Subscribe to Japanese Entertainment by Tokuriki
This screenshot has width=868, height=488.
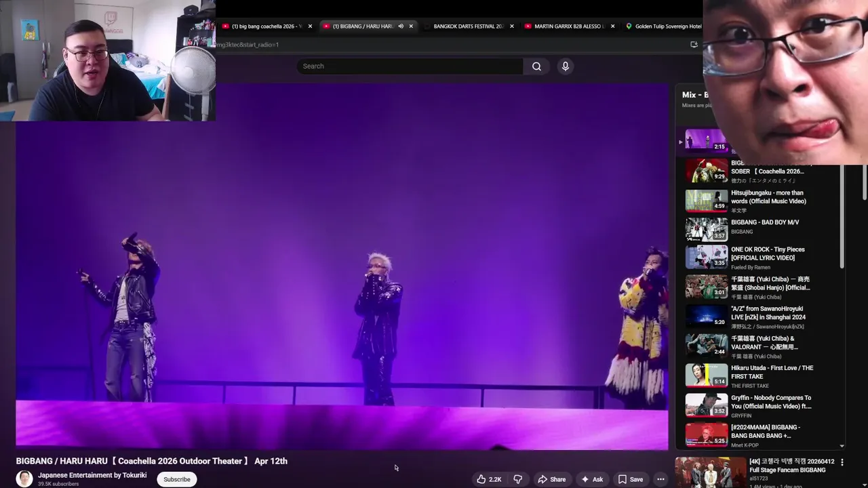(x=176, y=479)
